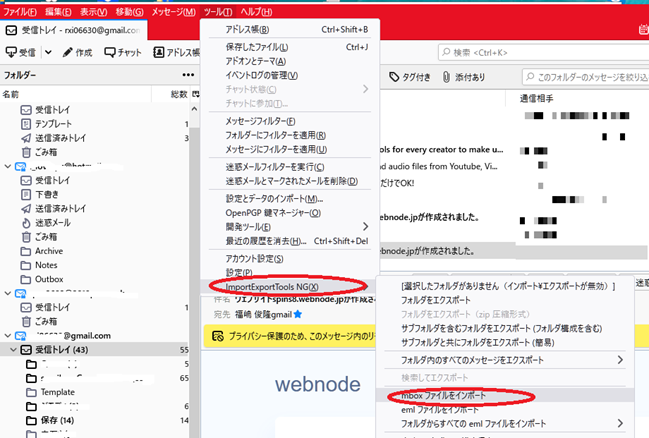Run 迷惑メールフィルターを実行

tap(290, 167)
